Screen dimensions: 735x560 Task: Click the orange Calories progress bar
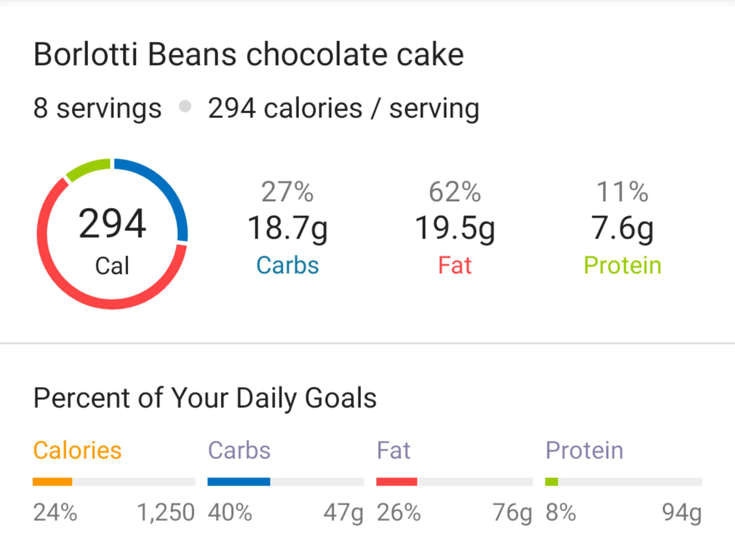point(52,482)
